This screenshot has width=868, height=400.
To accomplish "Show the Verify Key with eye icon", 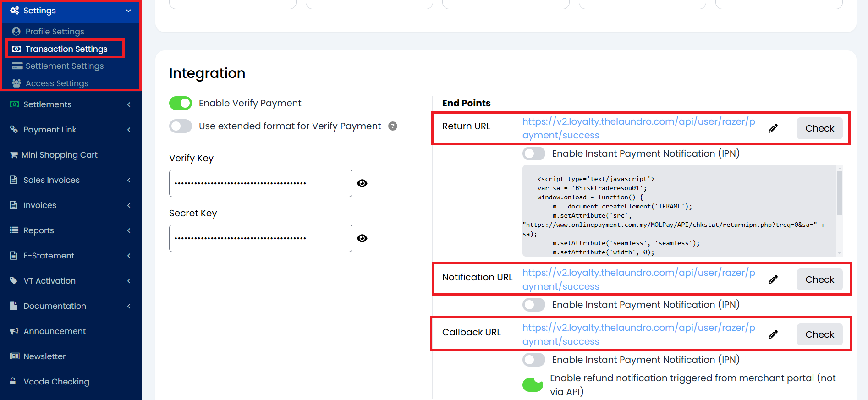I will tap(362, 183).
